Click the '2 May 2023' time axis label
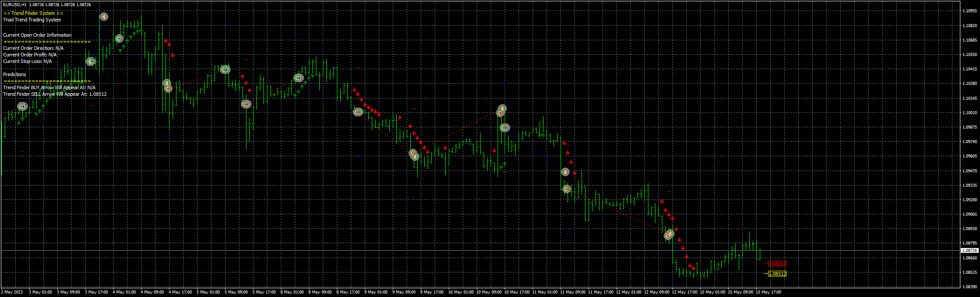The image size is (980, 297). 12,292
